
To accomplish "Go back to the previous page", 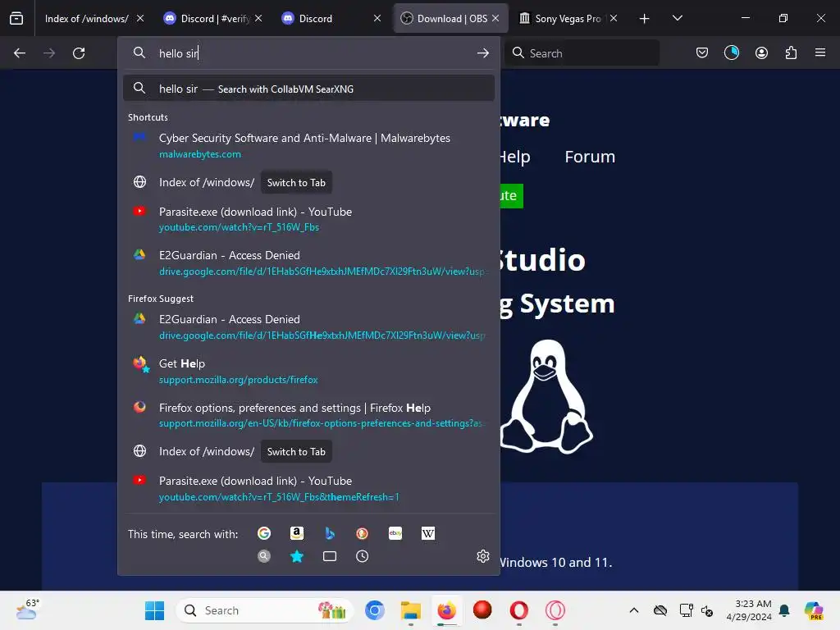I will point(20,53).
